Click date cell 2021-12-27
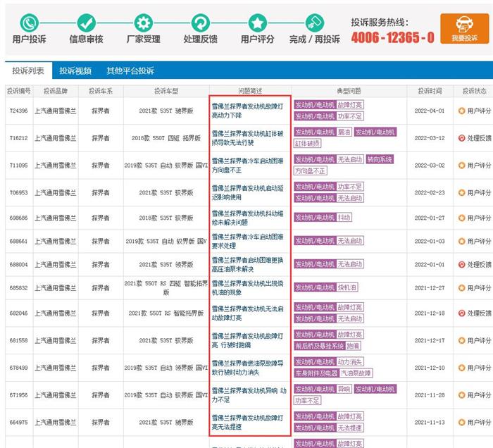The height and width of the screenshot is (448, 493). 430,287
